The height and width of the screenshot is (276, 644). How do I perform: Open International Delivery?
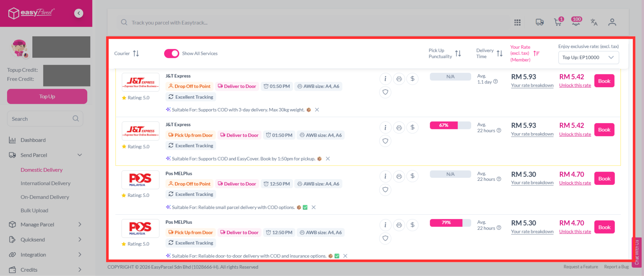(x=45, y=183)
